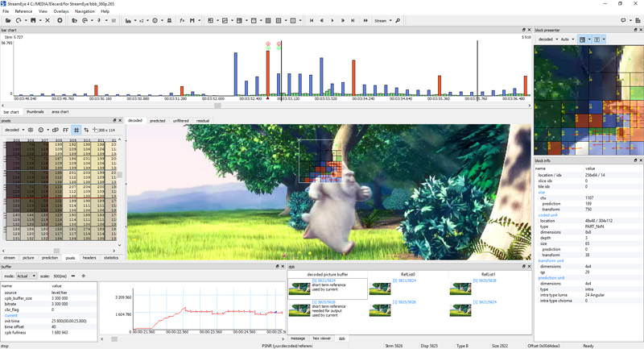
Task: Click the tall red bar in the chart
Action: (268, 73)
